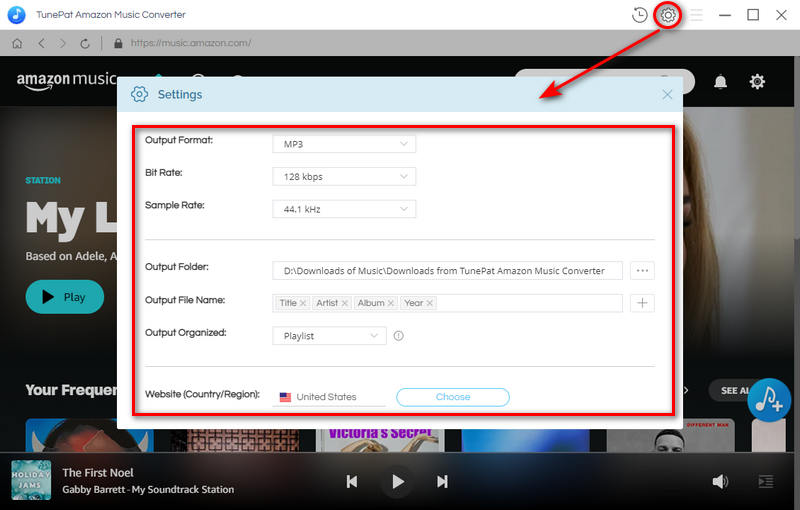Open the Sample Rate 44.1 kHz dropdown
The image size is (800, 510).
(344, 209)
